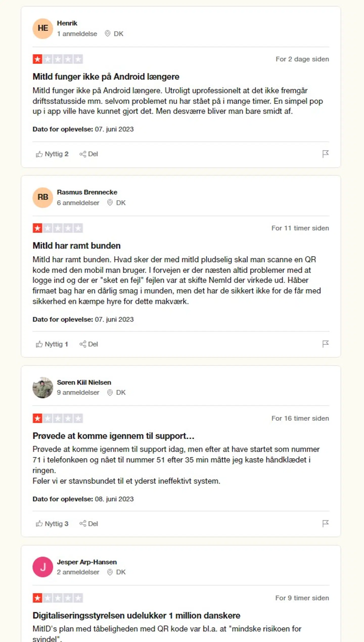Like Søren Kiil Nielsen's review as Nyttig

pos(52,524)
